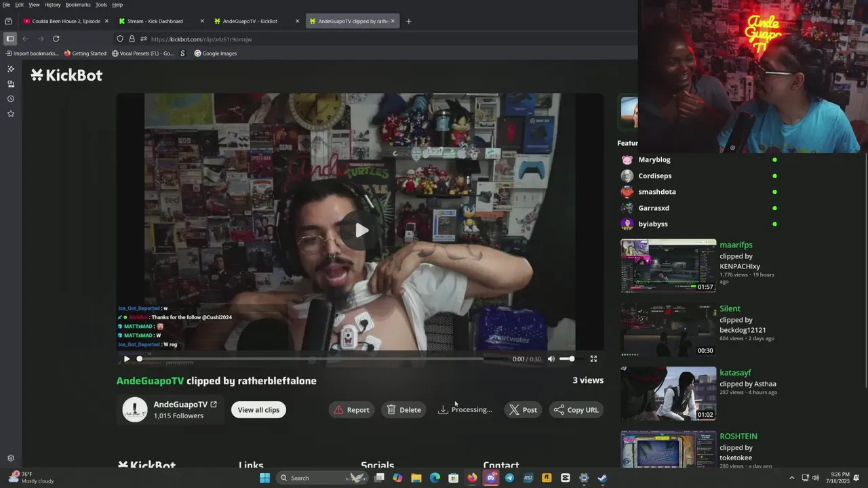Click the Processing download button
The height and width of the screenshot is (488, 868).
pyautogui.click(x=465, y=409)
